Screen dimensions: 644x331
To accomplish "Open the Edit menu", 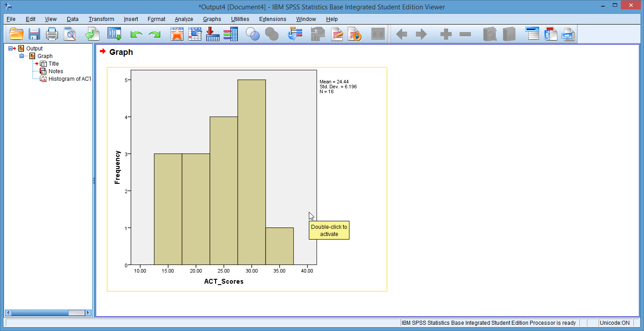I will click(x=30, y=19).
